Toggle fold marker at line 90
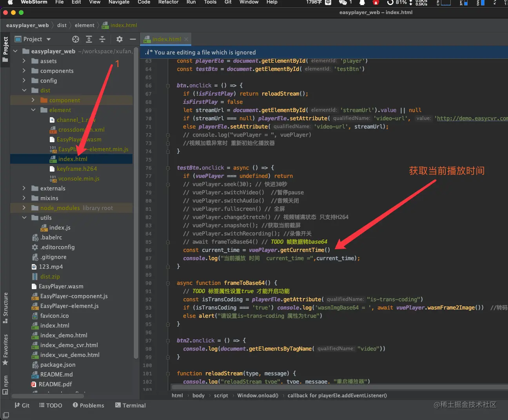This screenshot has width=508, height=420. click(168, 283)
